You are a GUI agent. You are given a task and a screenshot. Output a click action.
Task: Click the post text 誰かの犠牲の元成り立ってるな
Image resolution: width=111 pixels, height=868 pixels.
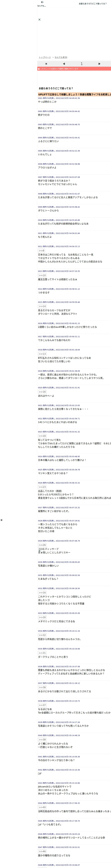point(54,856)
